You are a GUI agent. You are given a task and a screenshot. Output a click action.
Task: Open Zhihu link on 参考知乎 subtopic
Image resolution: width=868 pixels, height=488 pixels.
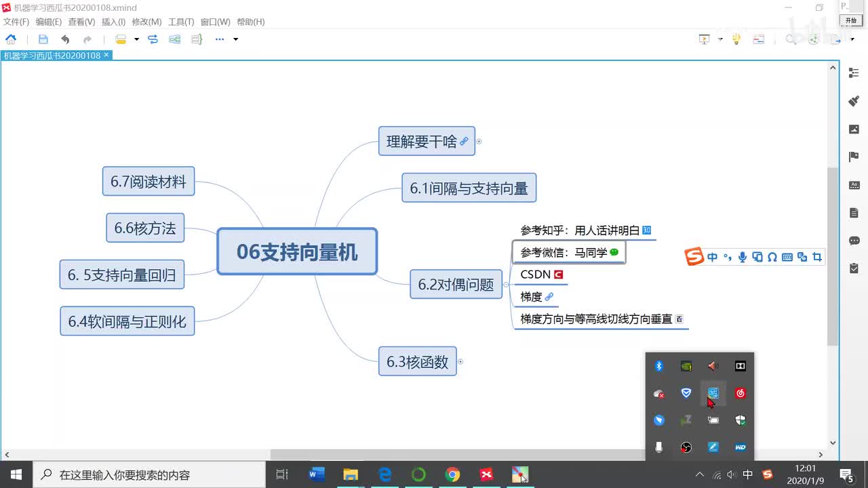point(646,230)
